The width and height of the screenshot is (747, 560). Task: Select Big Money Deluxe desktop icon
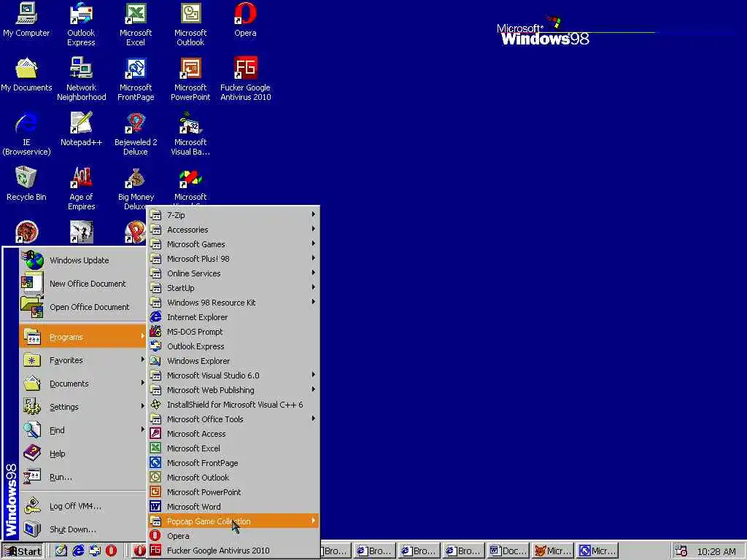(x=136, y=188)
